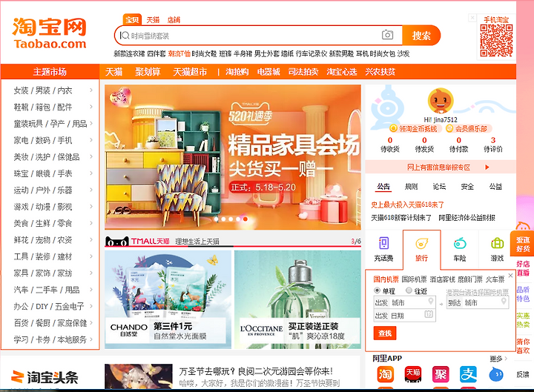Image resolution: width=534 pixels, height=392 pixels.
Task: Launch the red 天猫 Tmall app icon
Action: point(413,374)
